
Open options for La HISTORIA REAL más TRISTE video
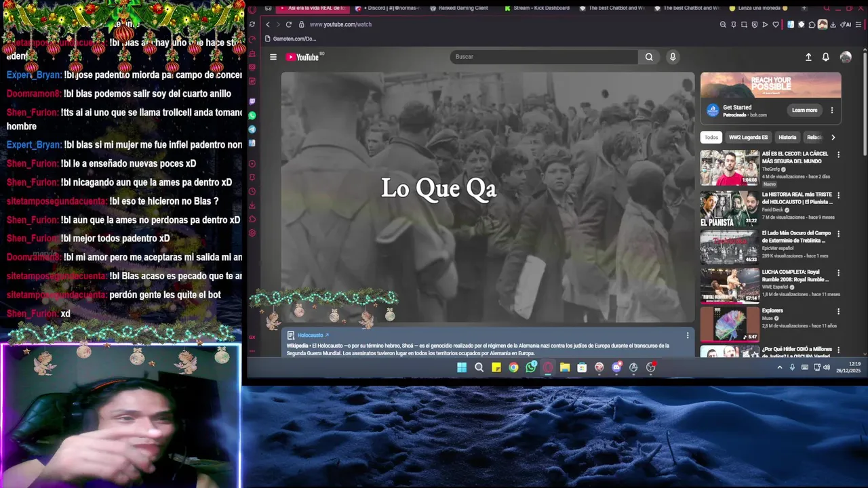click(x=838, y=195)
